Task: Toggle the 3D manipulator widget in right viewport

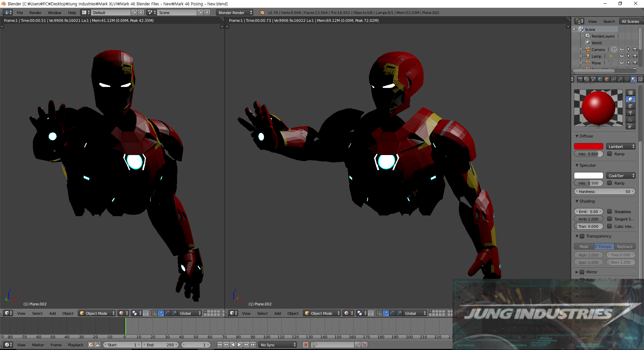Action: click(379, 313)
